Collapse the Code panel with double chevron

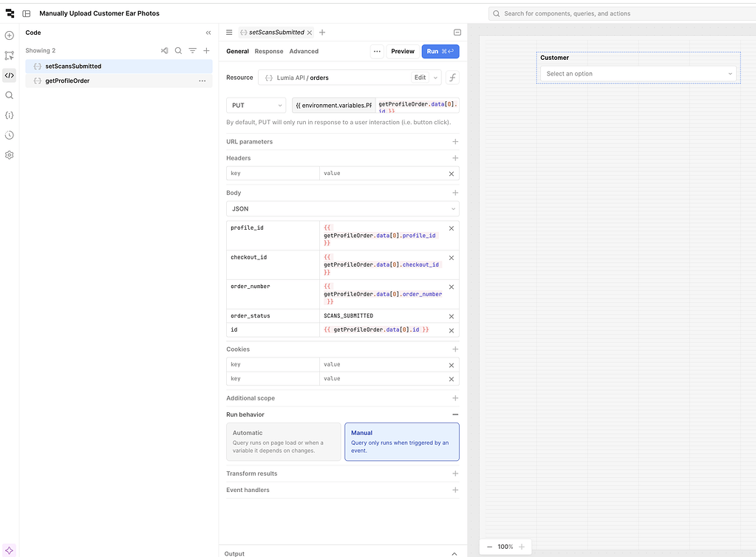pos(208,33)
